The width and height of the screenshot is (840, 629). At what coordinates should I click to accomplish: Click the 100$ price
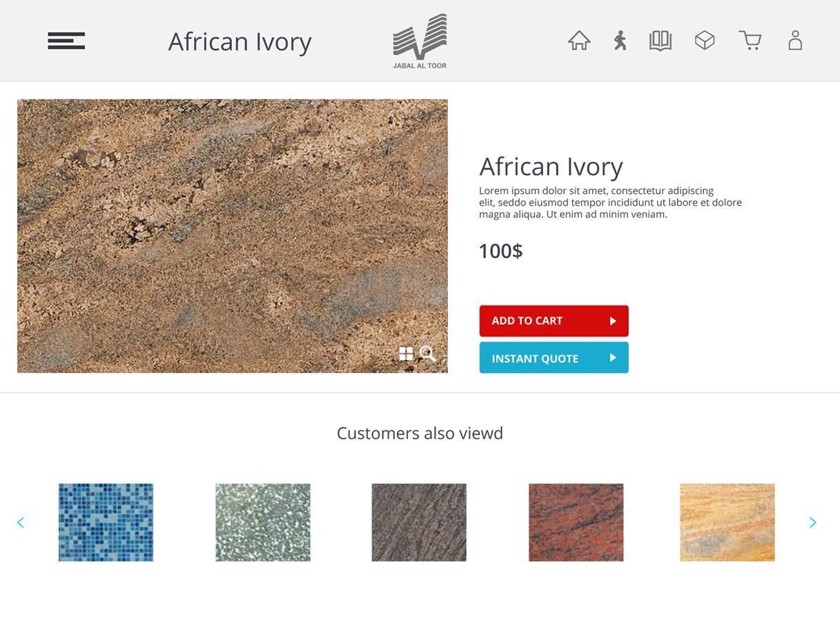[501, 251]
